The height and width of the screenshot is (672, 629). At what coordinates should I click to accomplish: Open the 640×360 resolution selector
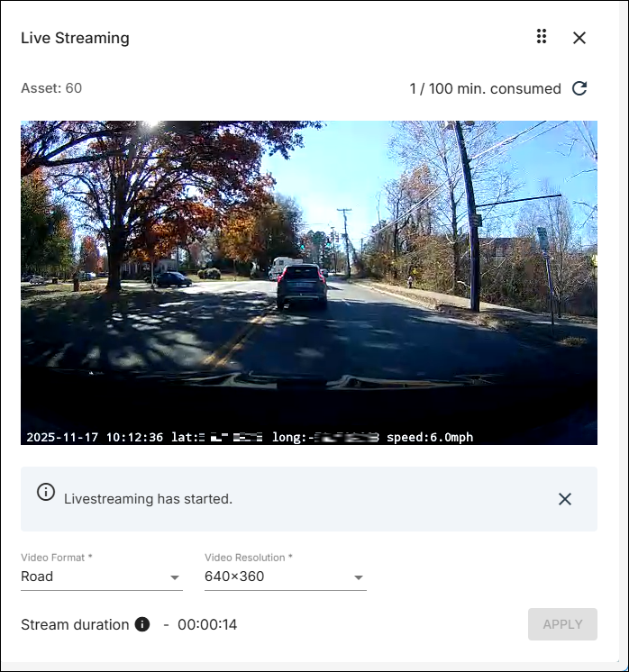pyautogui.click(x=286, y=577)
